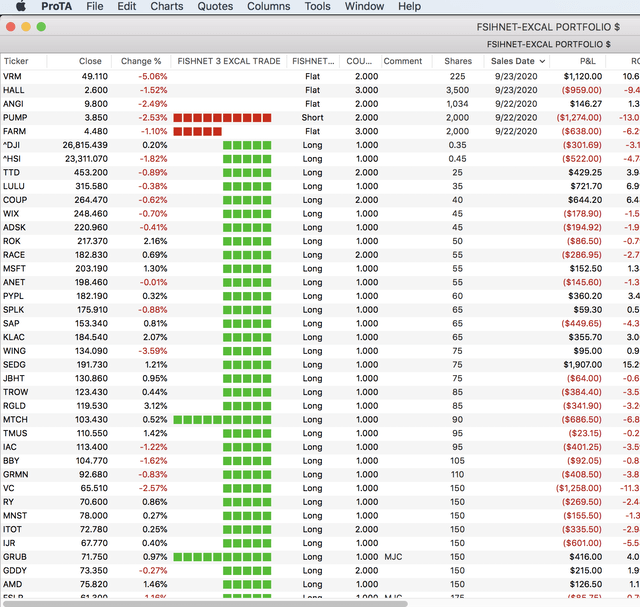Sort by the Close column header
The height and width of the screenshot is (607, 640).
pos(79,61)
